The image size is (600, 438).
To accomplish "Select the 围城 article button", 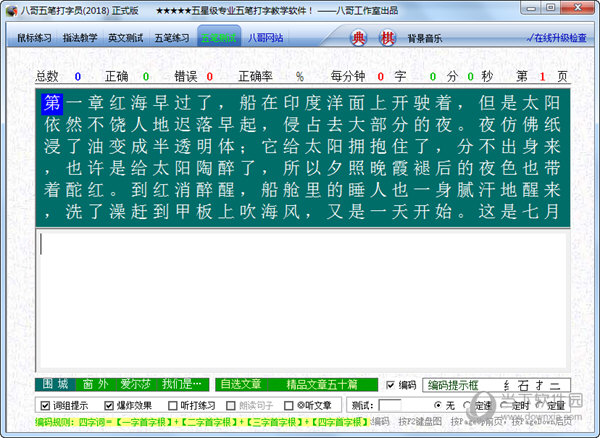I will coord(55,384).
